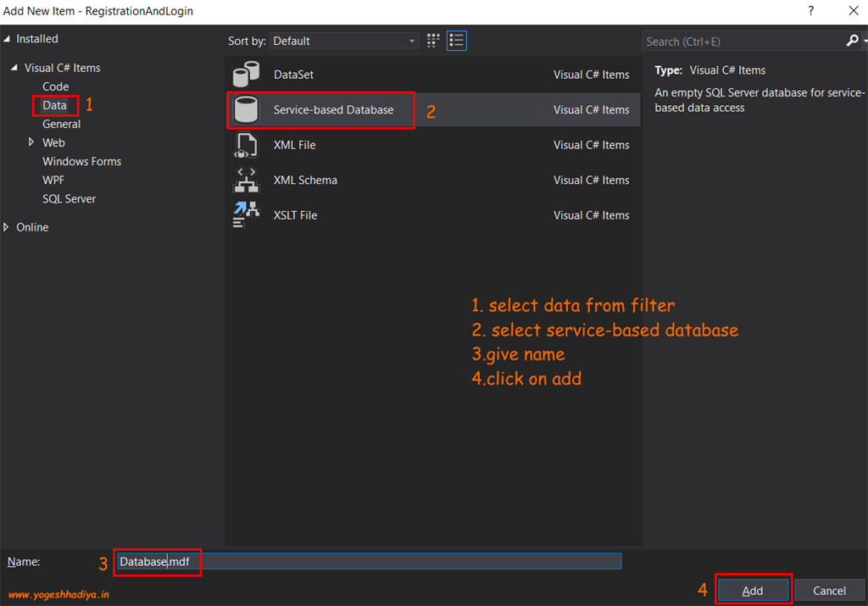Collapse the Installed section
The width and height of the screenshot is (868, 606).
point(8,38)
